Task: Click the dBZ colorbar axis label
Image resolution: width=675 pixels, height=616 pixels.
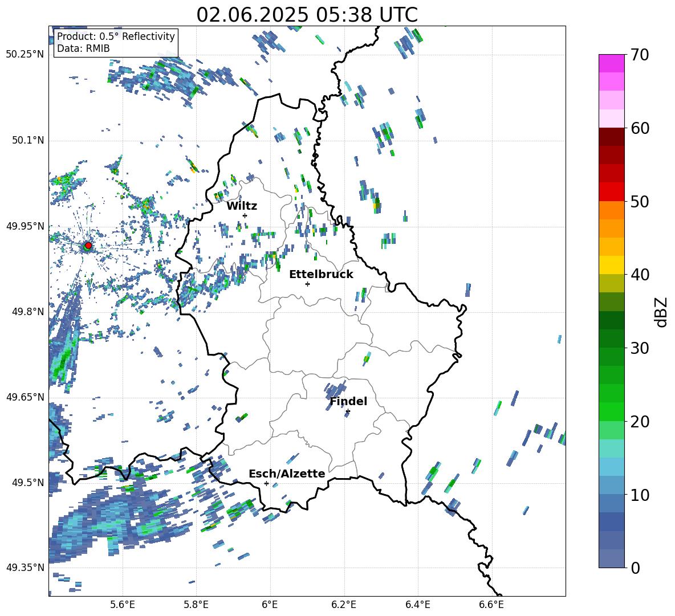Action: tap(662, 312)
